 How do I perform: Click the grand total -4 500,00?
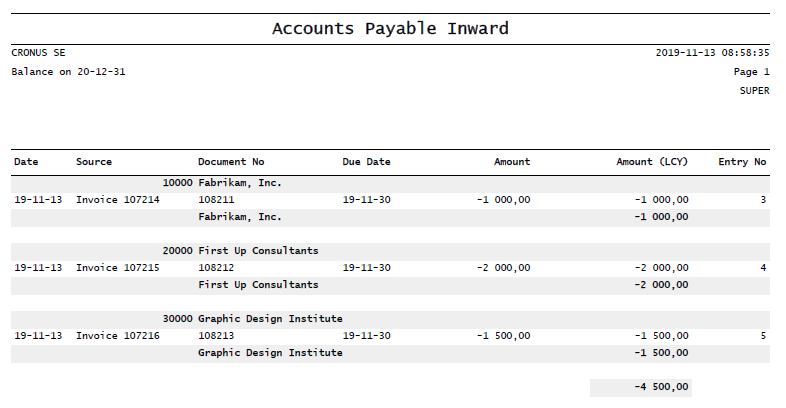pyautogui.click(x=661, y=387)
